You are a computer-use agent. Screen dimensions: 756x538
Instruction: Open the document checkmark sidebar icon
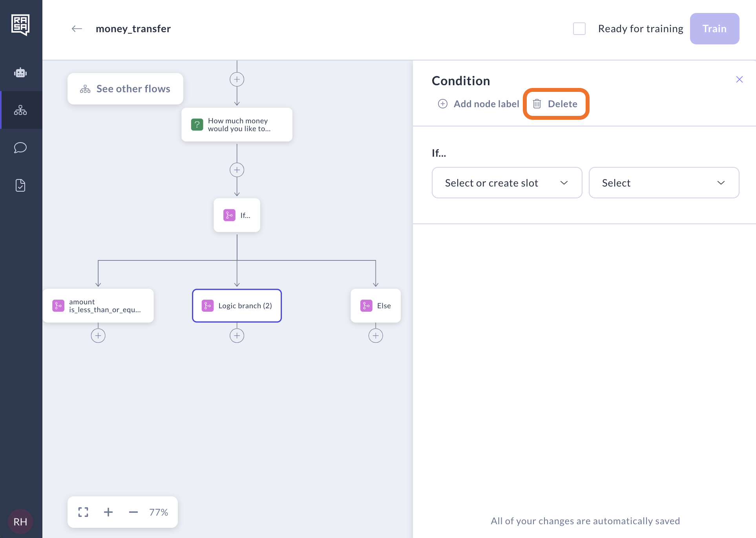[x=20, y=185]
